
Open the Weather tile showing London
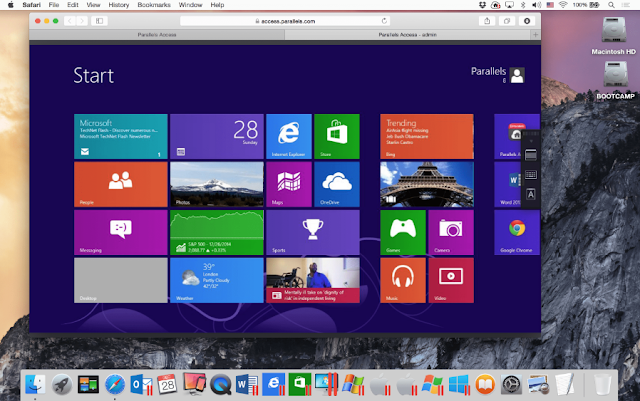coord(217,280)
